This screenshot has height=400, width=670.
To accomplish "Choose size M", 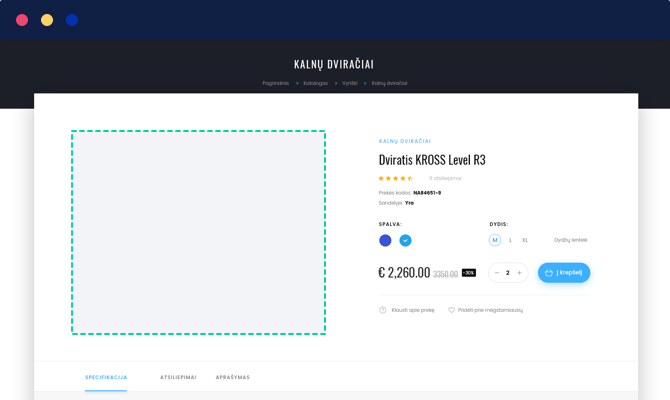I will (495, 240).
